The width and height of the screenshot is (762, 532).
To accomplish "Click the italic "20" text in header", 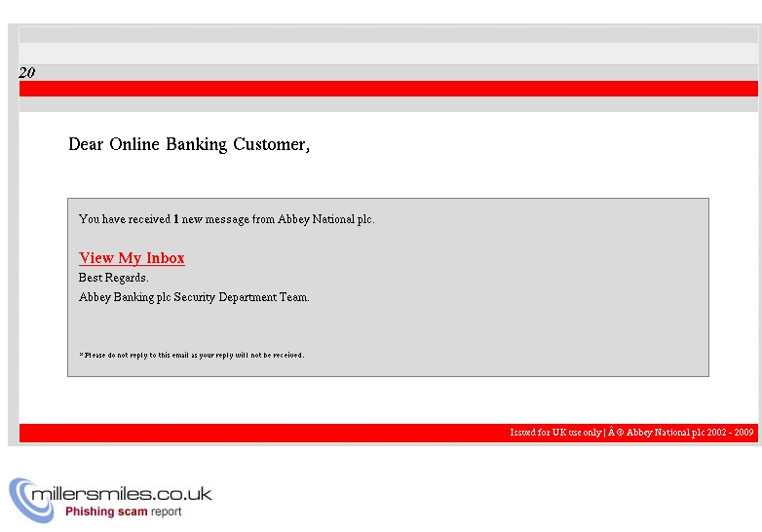I will (x=26, y=73).
